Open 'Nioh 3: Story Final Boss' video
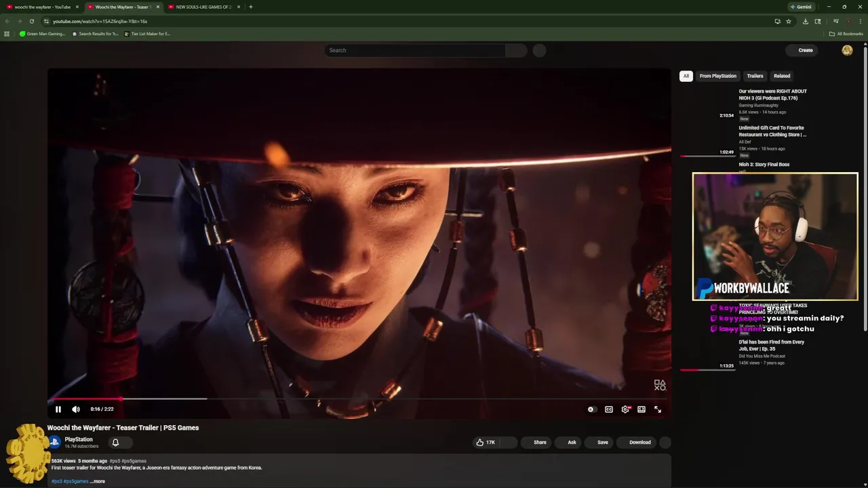Screen dimensions: 868x488 click(764, 165)
